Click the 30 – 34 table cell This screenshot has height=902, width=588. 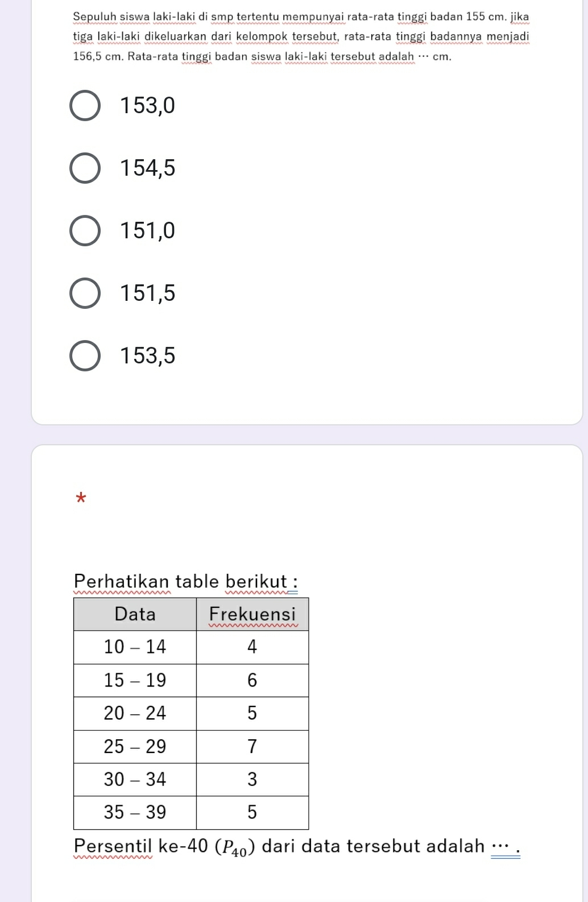pyautogui.click(x=135, y=779)
